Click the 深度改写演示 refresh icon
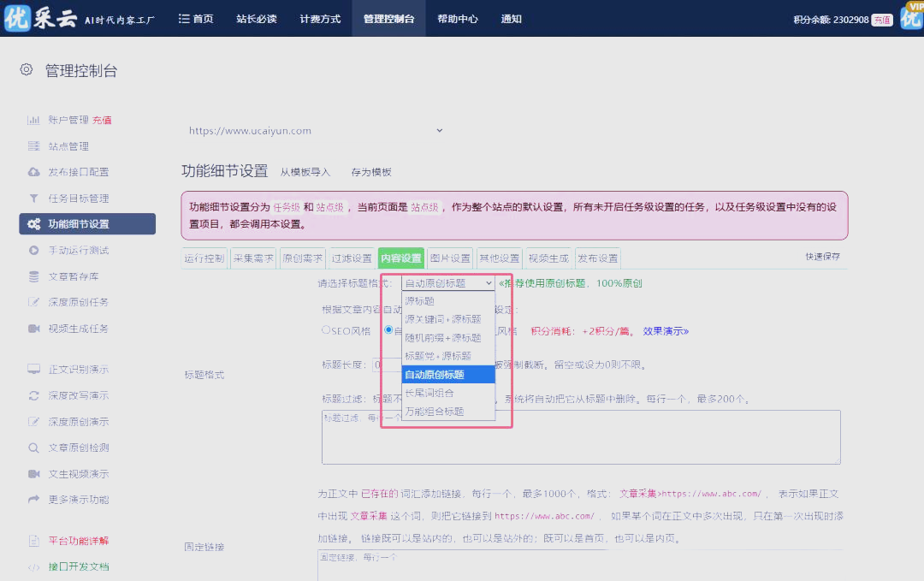Viewport: 924px width, 581px height. coord(33,395)
